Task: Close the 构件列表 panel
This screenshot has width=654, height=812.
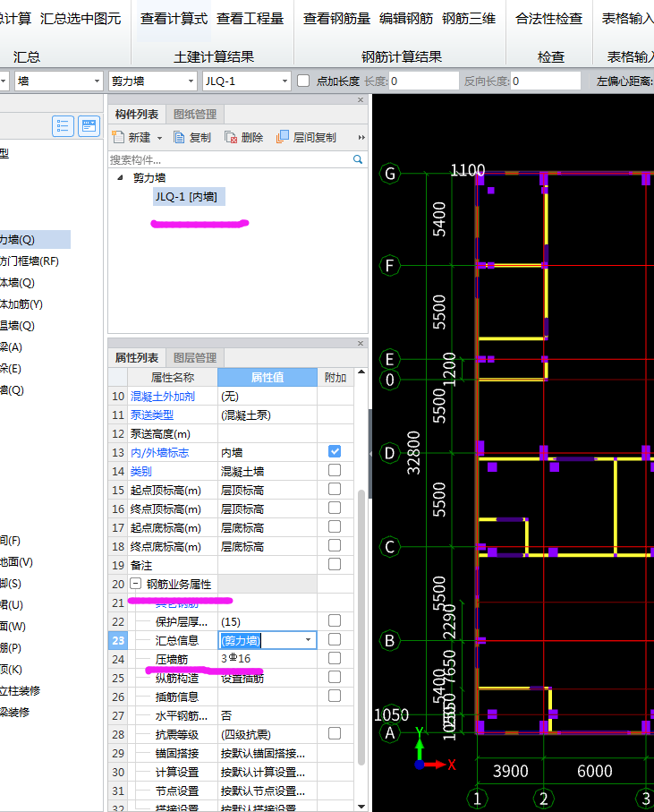Action: 361,100
